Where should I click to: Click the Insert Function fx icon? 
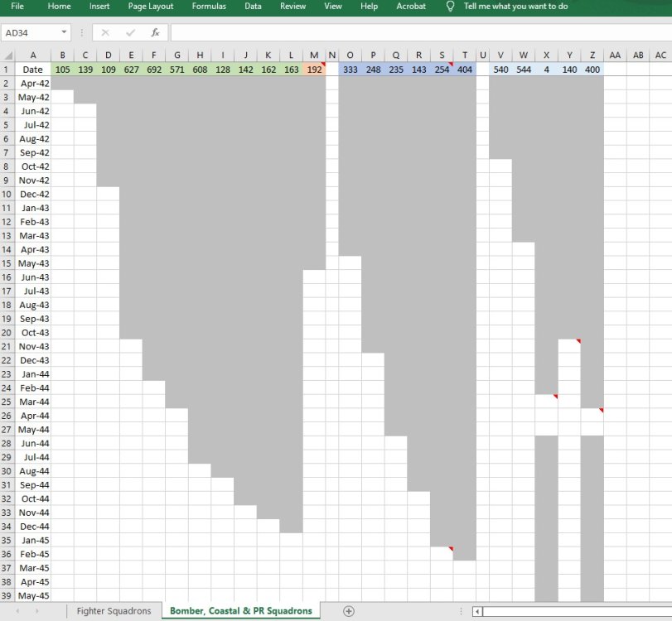[155, 32]
